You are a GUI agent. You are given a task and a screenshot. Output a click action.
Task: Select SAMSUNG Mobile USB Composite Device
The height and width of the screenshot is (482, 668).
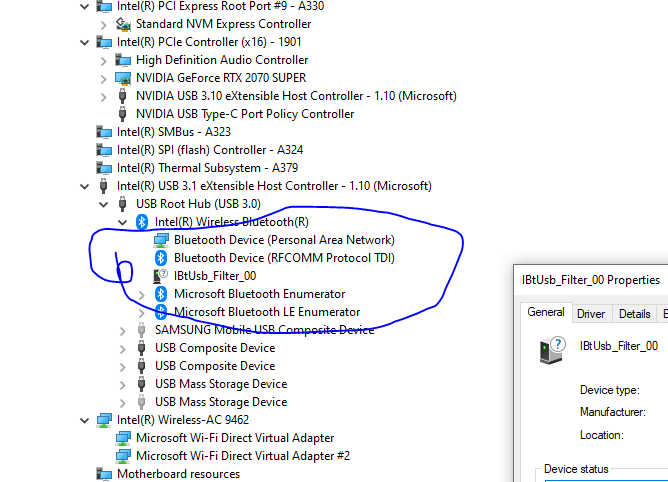[x=265, y=330]
